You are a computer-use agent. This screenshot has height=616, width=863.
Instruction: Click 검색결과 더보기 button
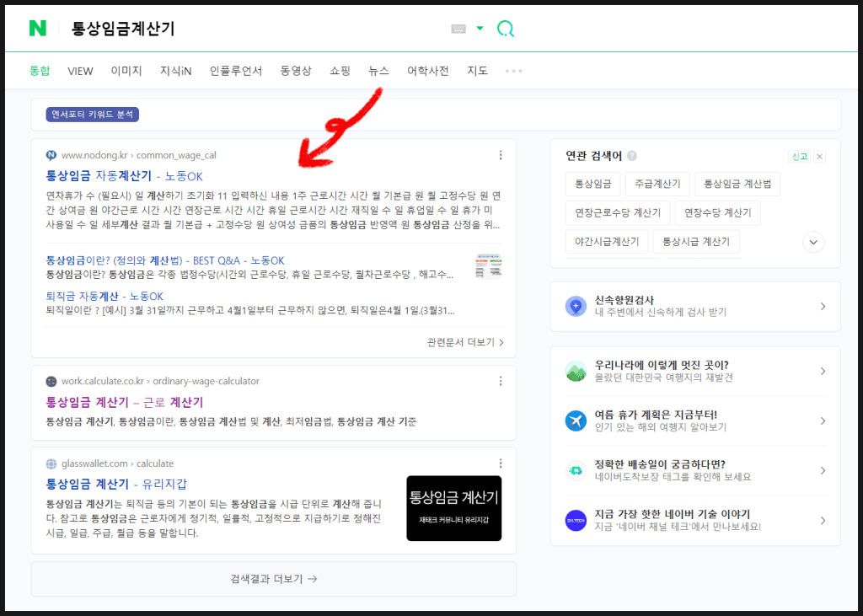coord(273,579)
